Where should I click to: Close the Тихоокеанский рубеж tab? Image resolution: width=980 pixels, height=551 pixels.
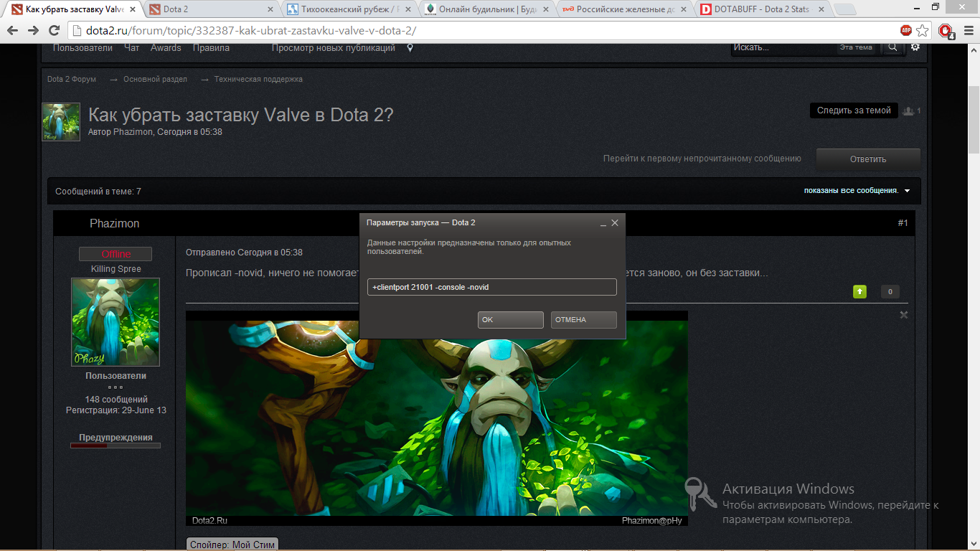click(409, 9)
